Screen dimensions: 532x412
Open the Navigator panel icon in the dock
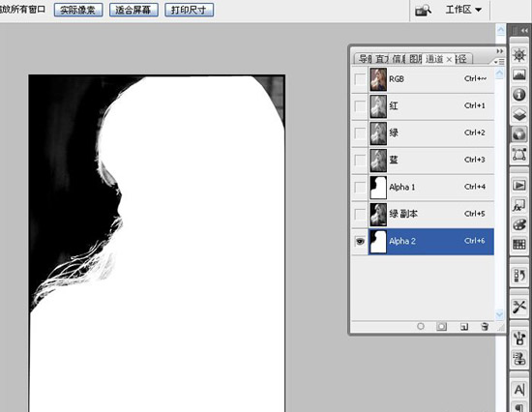pyautogui.click(x=519, y=55)
